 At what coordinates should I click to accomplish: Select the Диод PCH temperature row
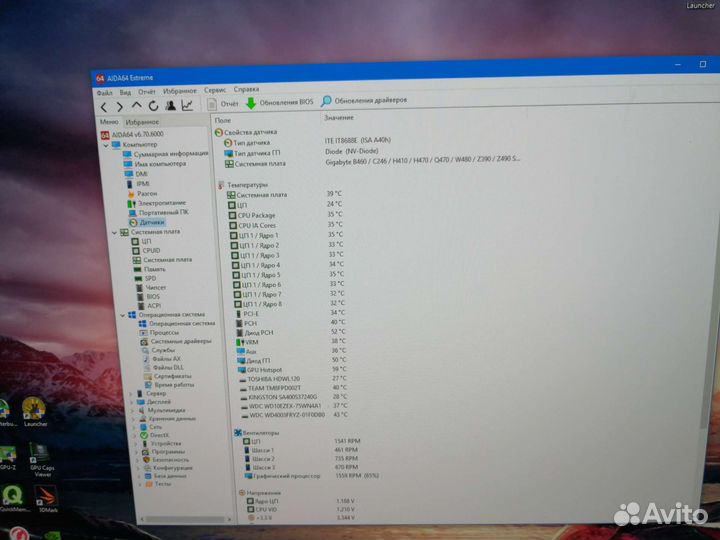tap(291, 332)
